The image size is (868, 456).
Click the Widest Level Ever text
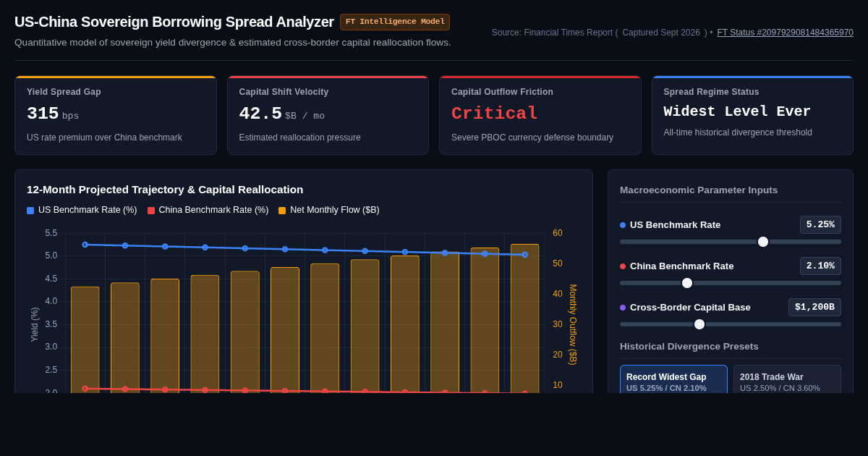coord(737,111)
